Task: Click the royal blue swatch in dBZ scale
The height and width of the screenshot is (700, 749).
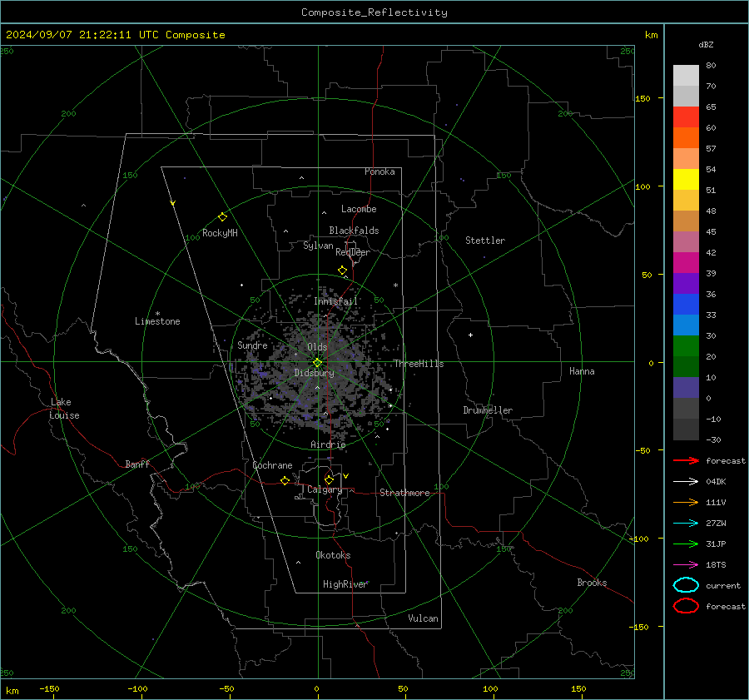Action: [x=686, y=305]
